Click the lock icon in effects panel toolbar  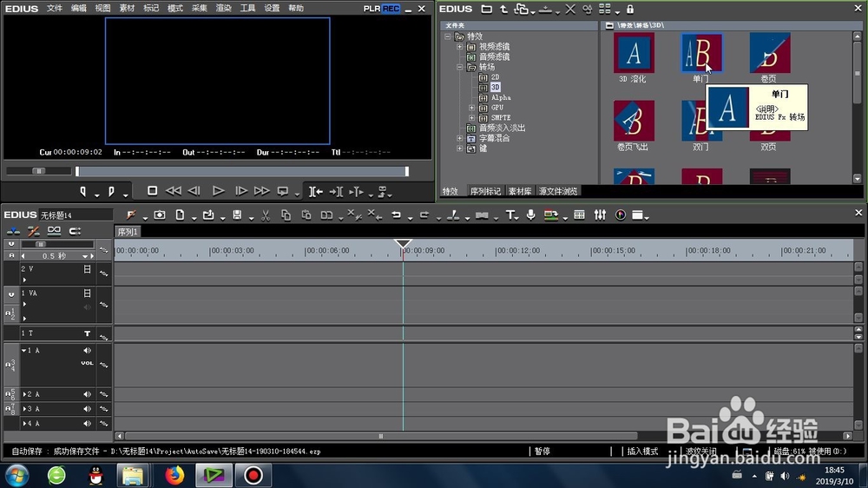630,10
